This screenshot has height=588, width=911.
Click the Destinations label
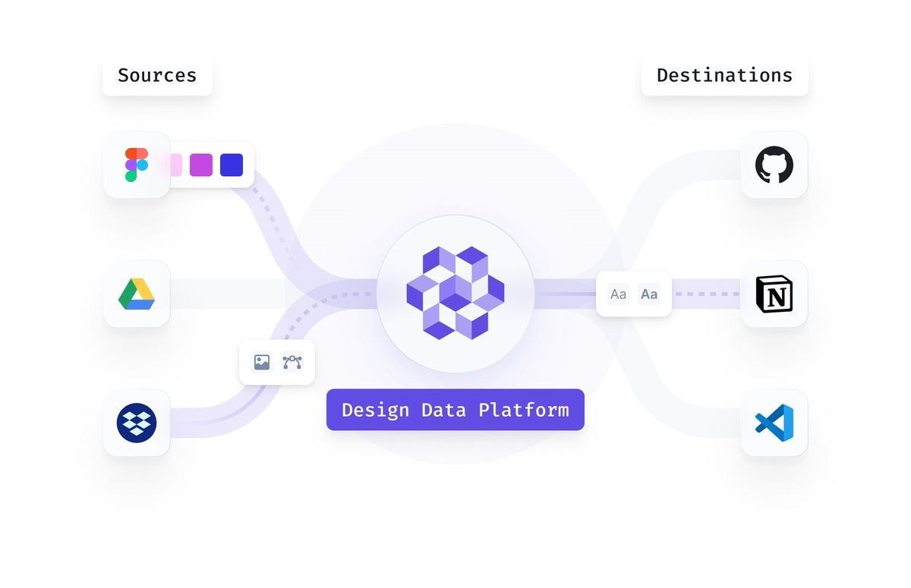point(724,75)
